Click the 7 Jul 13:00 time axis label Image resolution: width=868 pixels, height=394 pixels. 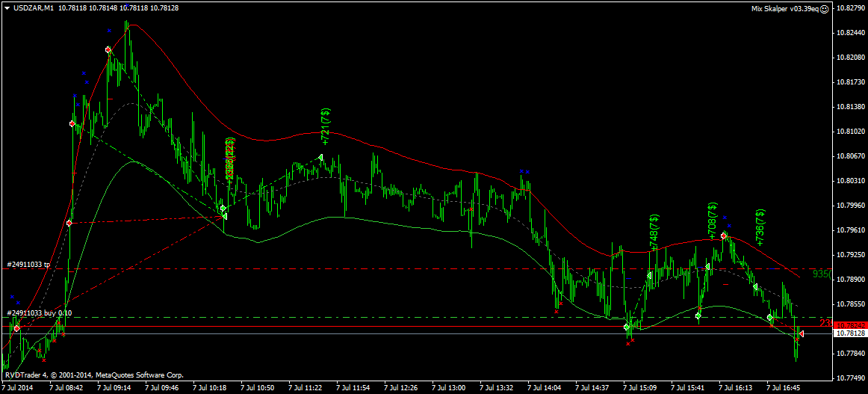449,388
